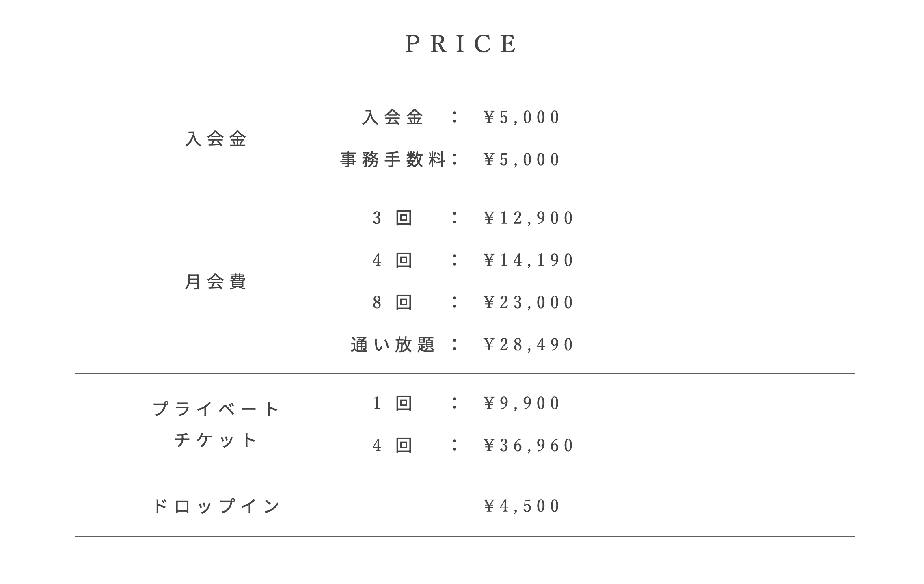Select the ¥28,490 unlimited price
Viewport: 924px width, 584px height.
528,345
